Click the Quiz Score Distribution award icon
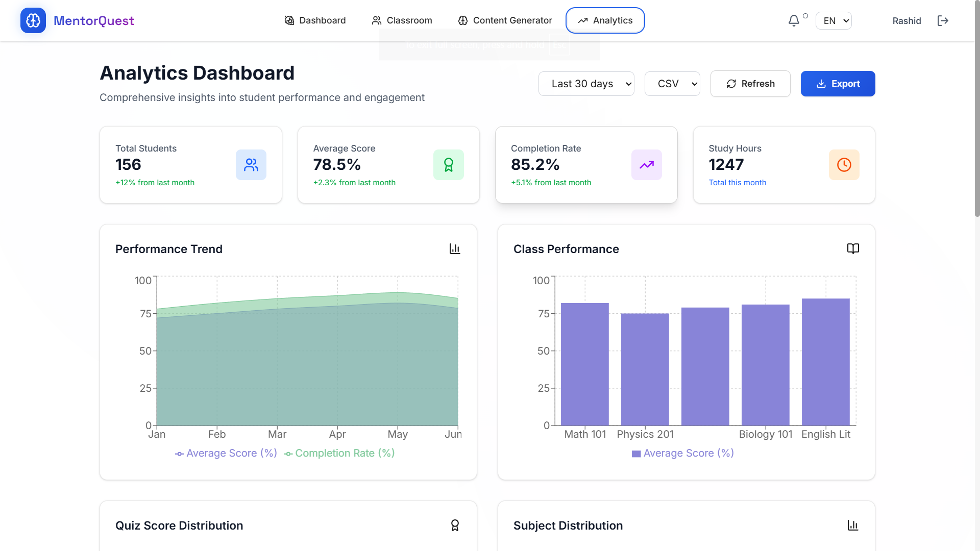The width and height of the screenshot is (980, 551). (x=454, y=525)
